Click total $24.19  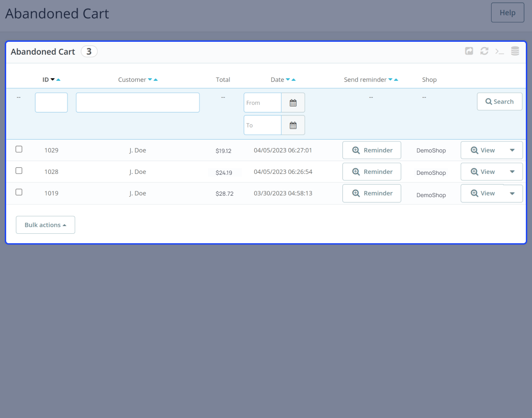[x=224, y=173]
